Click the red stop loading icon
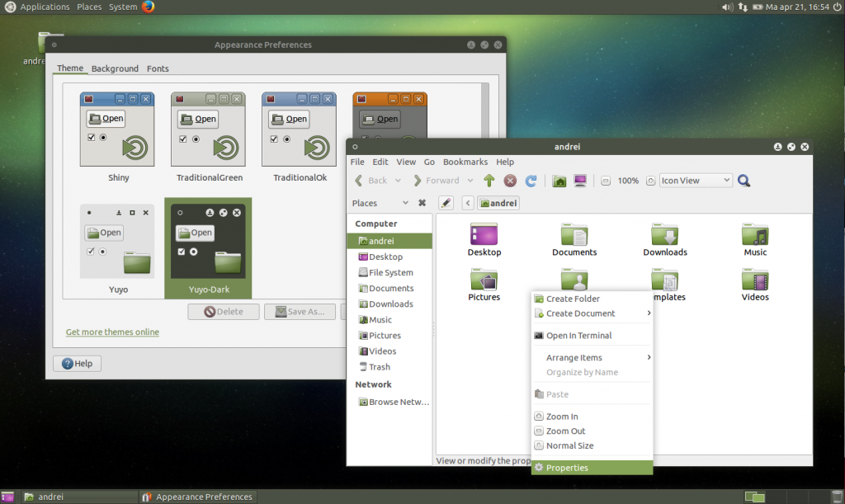This screenshot has width=845, height=504. pos(509,180)
